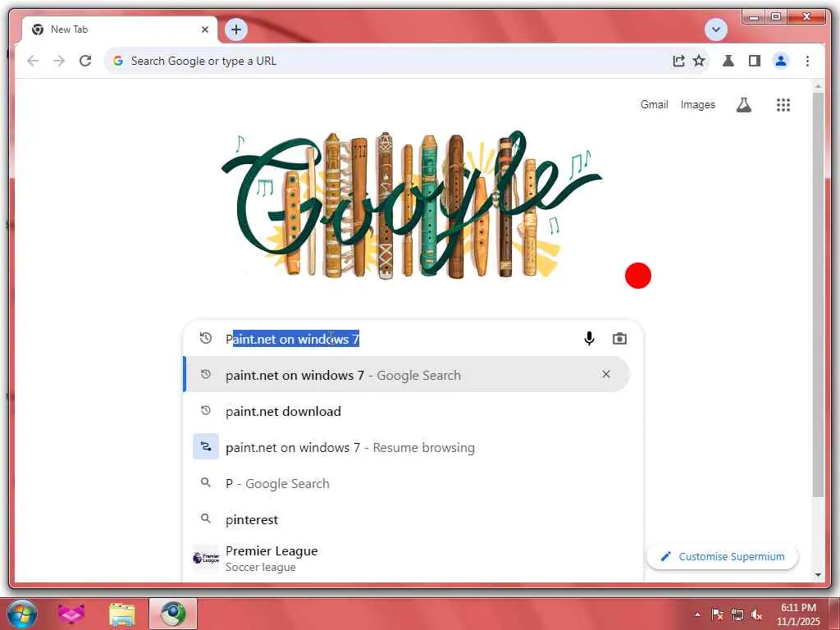
Task: Remove the paint.net on windows 7 suggestion
Action: pos(606,374)
